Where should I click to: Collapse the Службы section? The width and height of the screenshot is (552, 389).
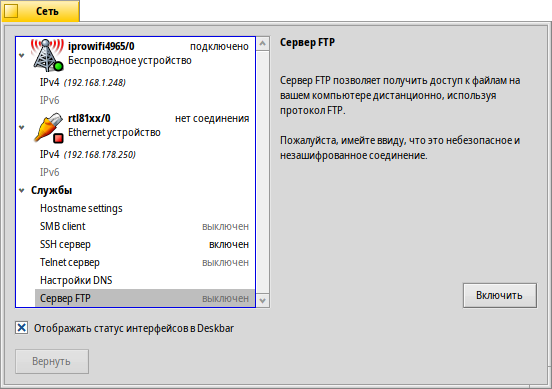(x=22, y=190)
